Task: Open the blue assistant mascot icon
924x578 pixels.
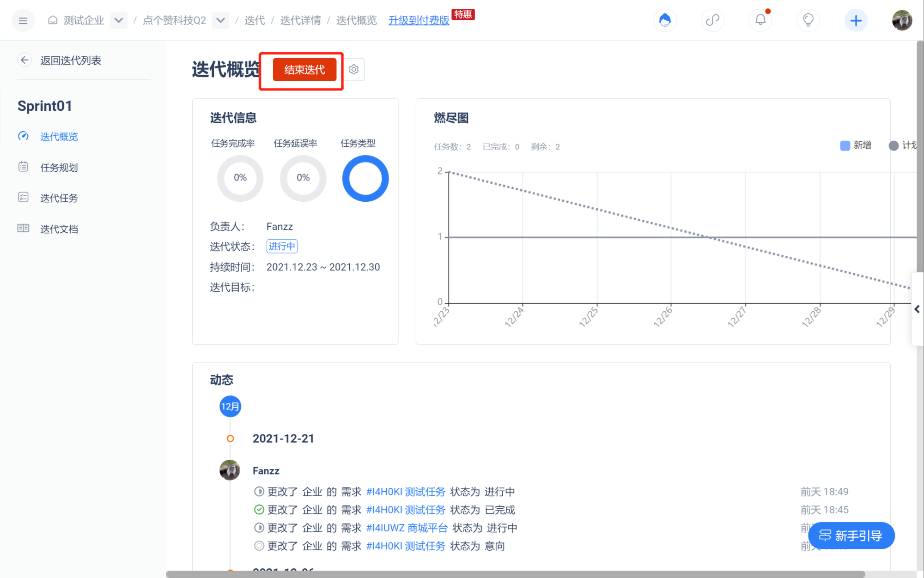Action: 665,20
